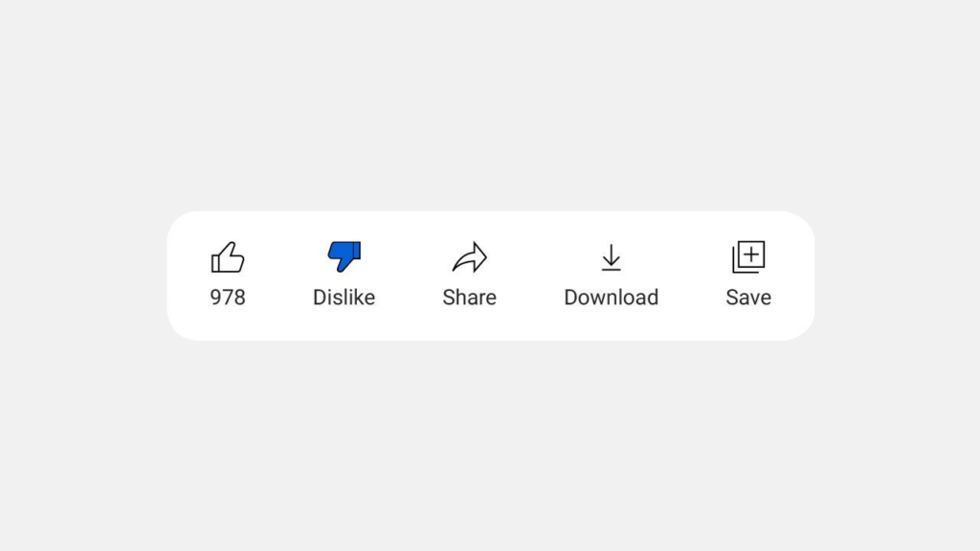Click the curved Share arrow icon
The width and height of the screenshot is (980, 551).
(x=469, y=256)
